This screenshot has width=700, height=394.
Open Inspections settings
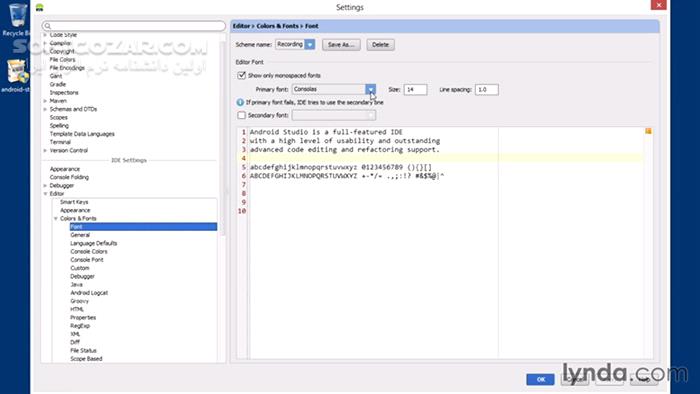point(64,92)
